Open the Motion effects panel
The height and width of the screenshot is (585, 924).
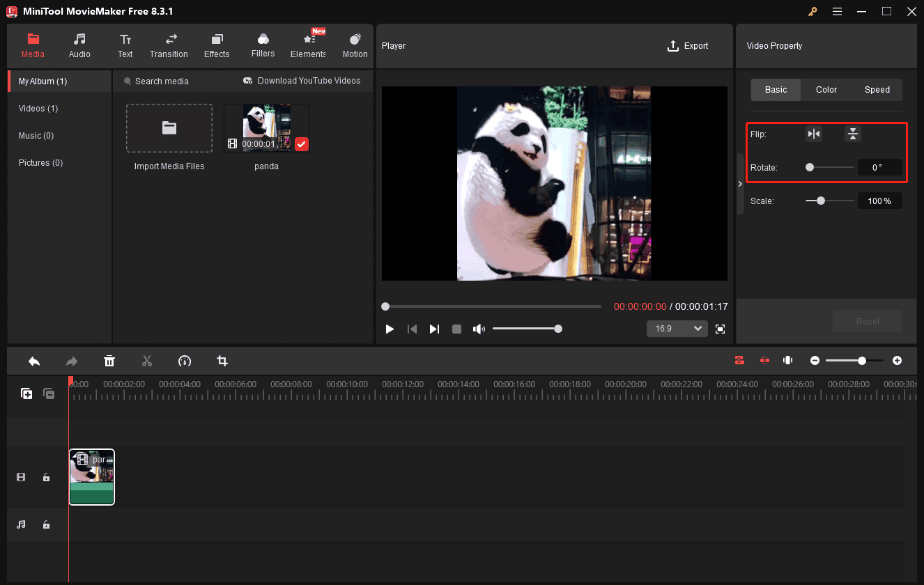[355, 46]
